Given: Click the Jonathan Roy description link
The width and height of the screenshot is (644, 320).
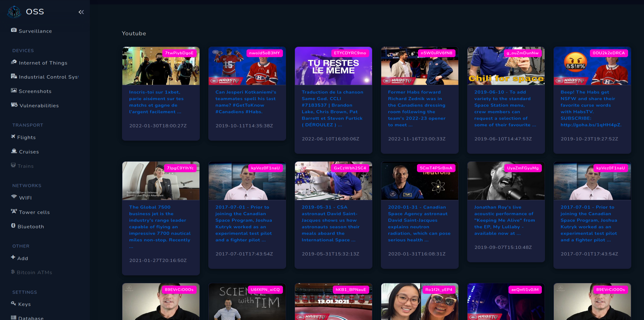Looking at the screenshot, I should (x=505, y=220).
